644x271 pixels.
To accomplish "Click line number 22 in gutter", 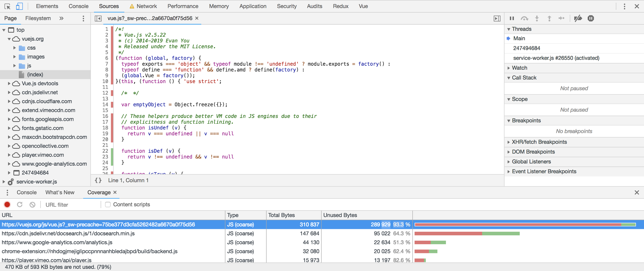I will [x=105, y=151].
